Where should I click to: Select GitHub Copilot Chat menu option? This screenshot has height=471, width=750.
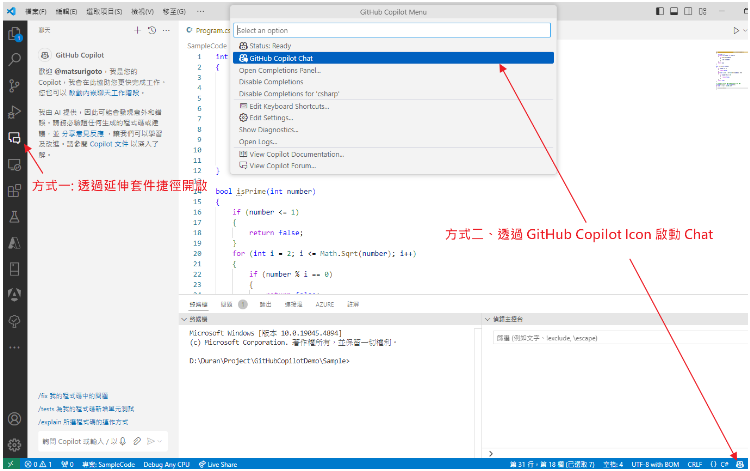pos(393,58)
